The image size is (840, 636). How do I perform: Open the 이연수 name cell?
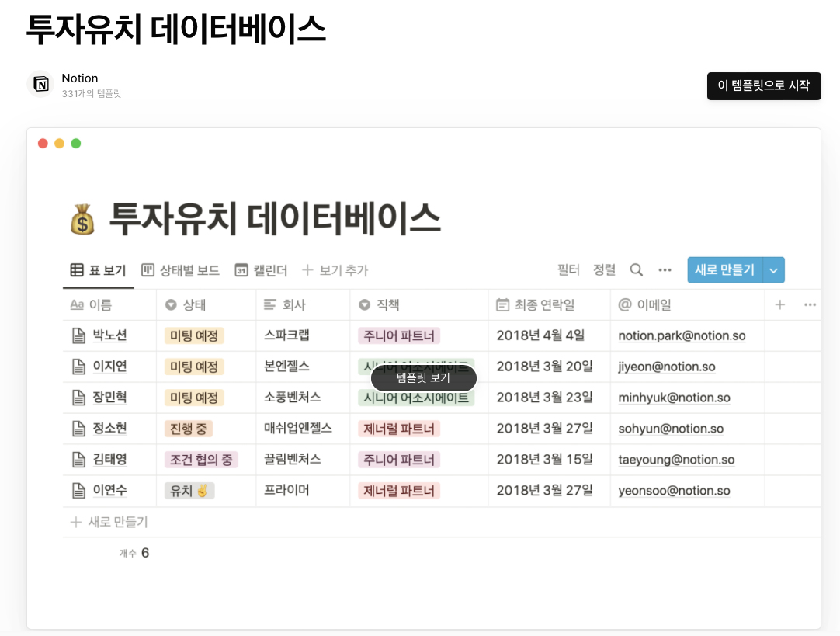click(x=109, y=490)
